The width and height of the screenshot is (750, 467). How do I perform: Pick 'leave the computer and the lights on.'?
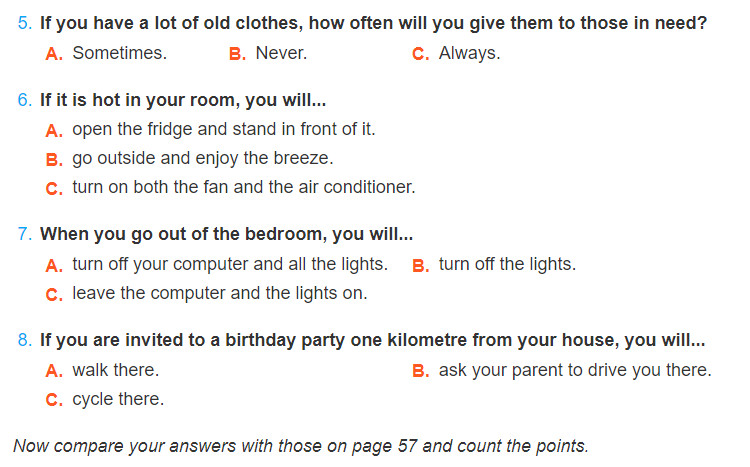[x=220, y=293]
